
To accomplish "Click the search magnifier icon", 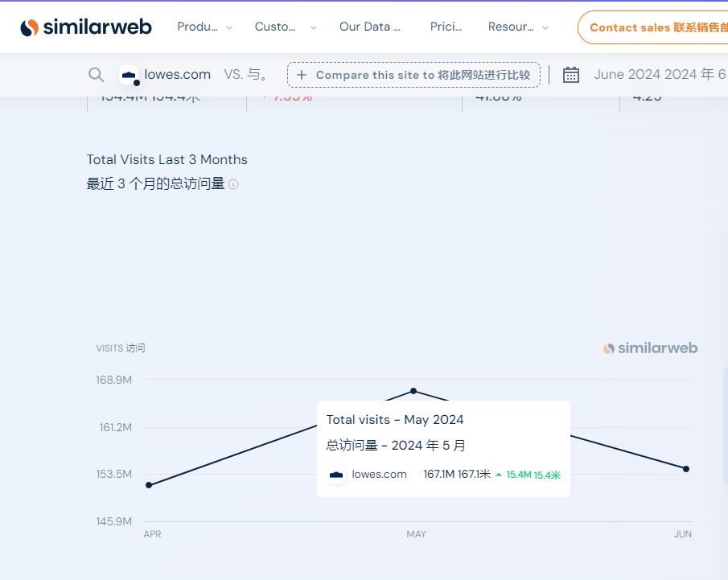I will (x=97, y=75).
